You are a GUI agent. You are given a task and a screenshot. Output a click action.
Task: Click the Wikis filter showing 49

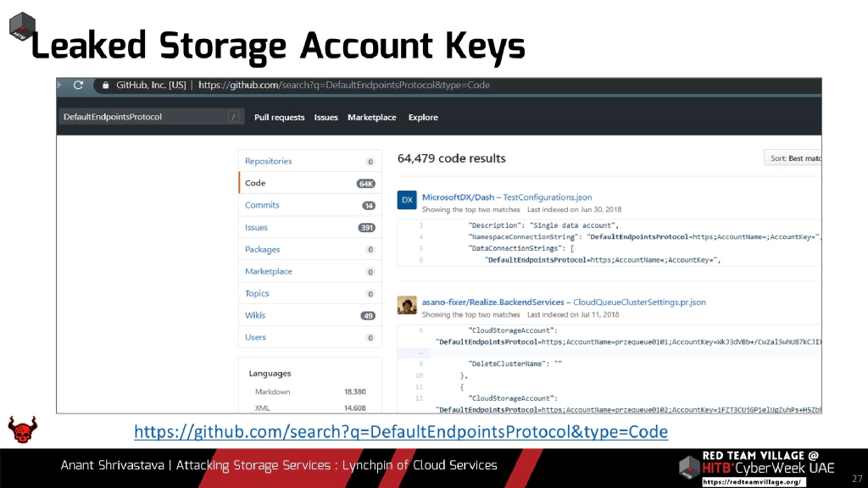coord(256,314)
